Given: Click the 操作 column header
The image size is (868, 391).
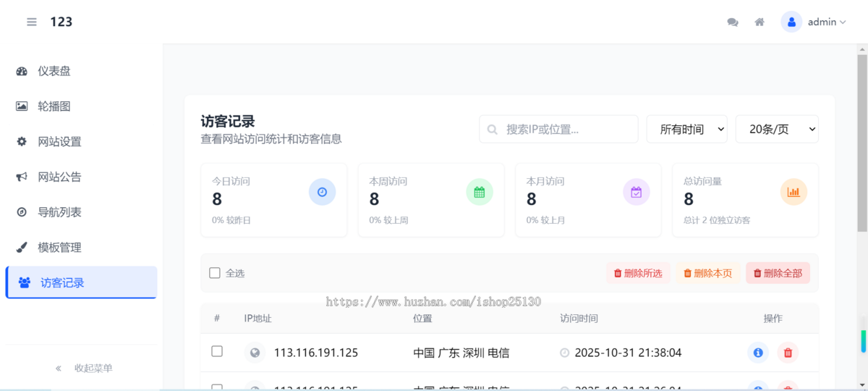Looking at the screenshot, I should [773, 319].
